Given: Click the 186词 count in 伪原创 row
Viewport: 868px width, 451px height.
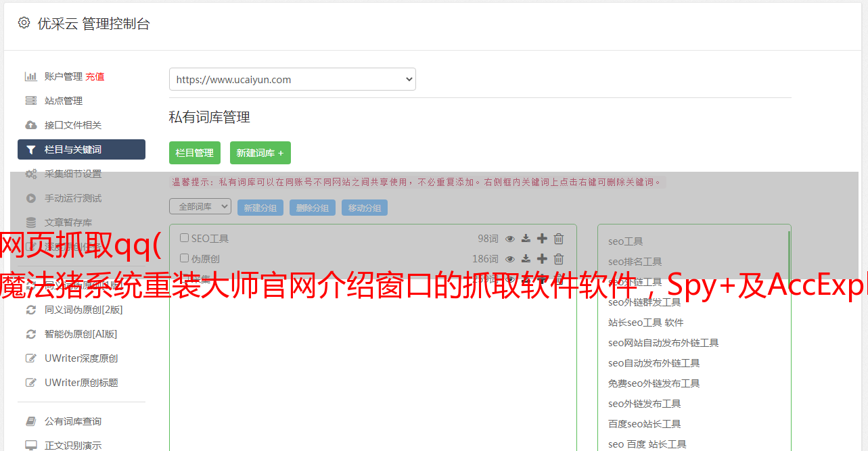Looking at the screenshot, I should [485, 258].
